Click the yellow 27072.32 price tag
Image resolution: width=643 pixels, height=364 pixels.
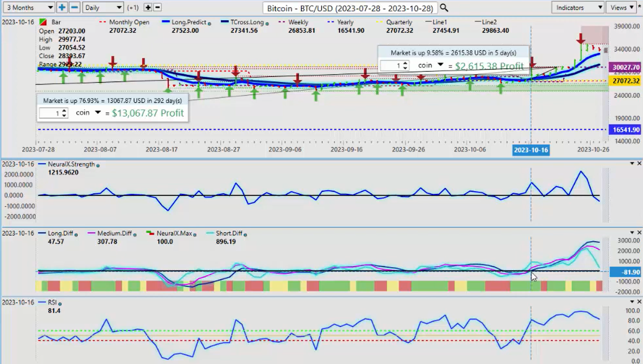[626, 81]
